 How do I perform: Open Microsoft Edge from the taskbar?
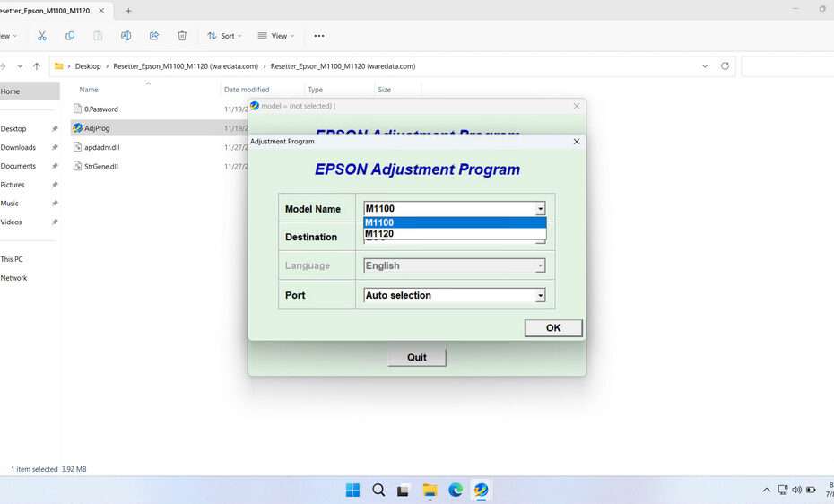click(x=456, y=490)
